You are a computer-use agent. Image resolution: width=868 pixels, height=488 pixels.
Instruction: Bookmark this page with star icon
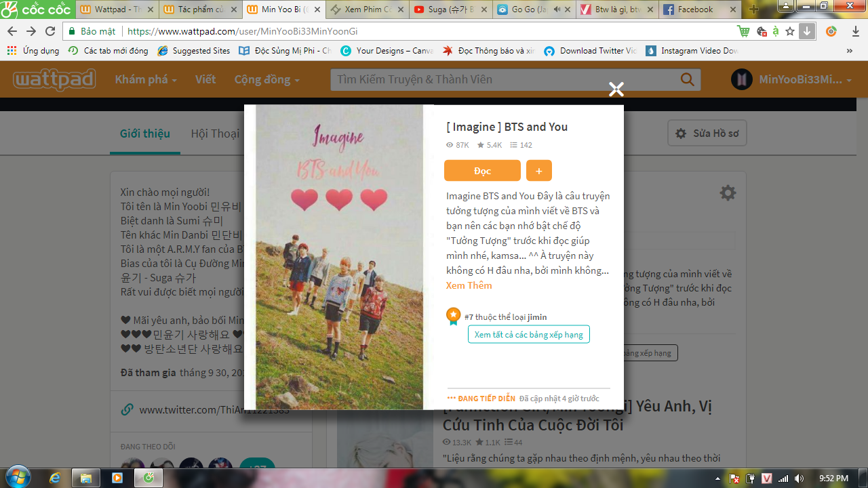tap(790, 31)
